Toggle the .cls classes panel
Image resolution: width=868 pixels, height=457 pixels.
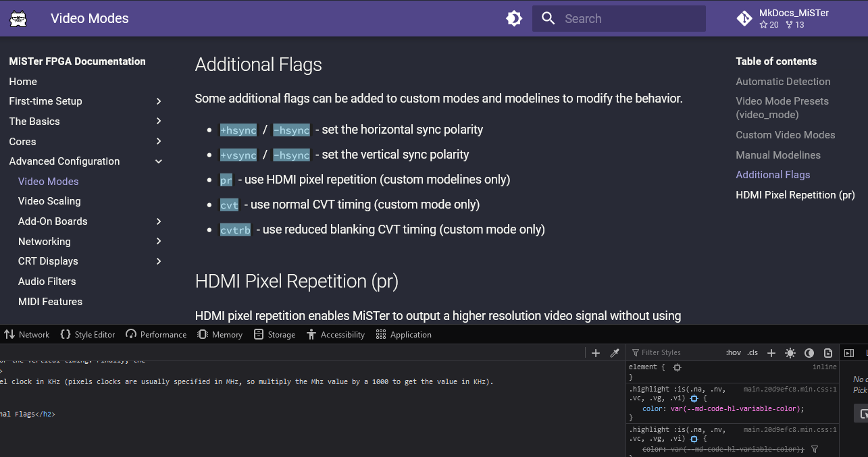753,352
